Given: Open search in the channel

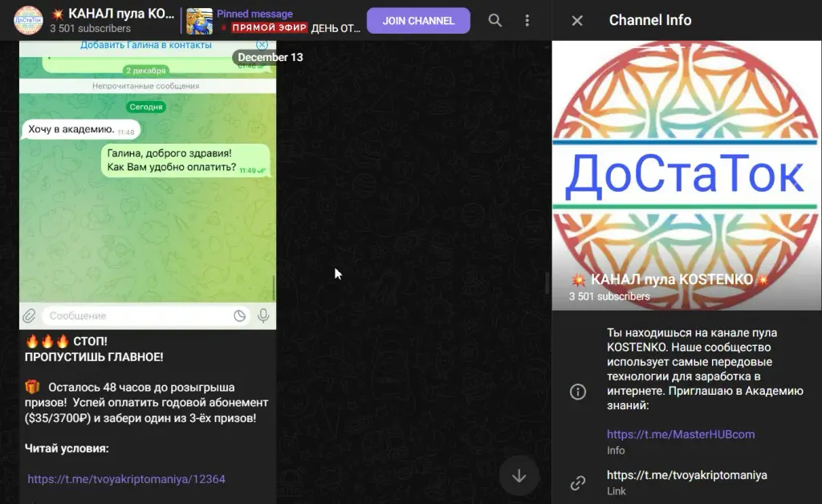Looking at the screenshot, I should click(494, 20).
